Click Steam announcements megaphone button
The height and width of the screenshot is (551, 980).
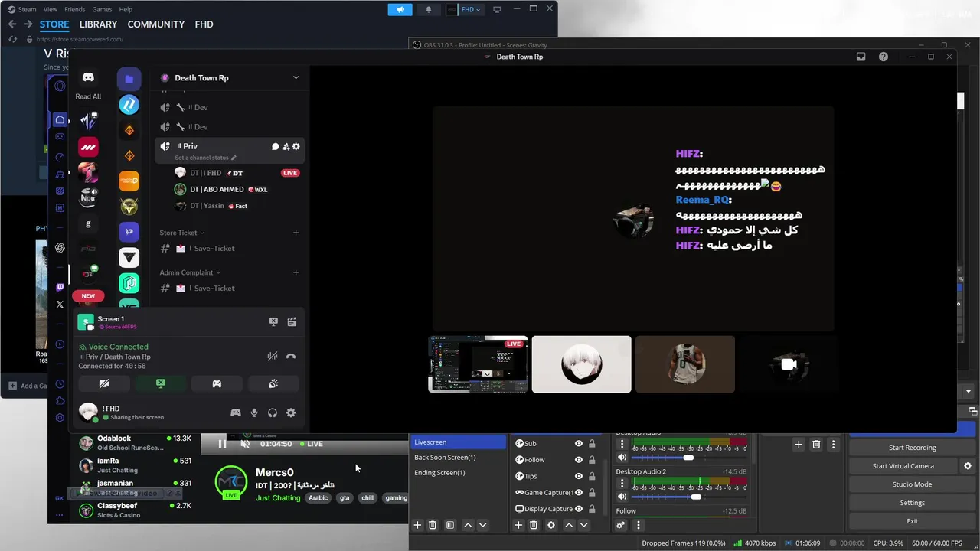(x=400, y=9)
